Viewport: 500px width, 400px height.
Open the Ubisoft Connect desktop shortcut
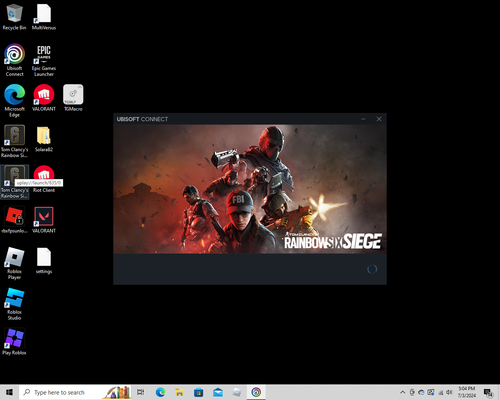[x=14, y=60]
